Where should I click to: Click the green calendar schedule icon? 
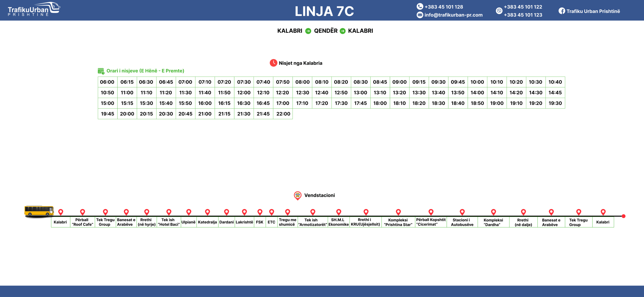(x=101, y=71)
